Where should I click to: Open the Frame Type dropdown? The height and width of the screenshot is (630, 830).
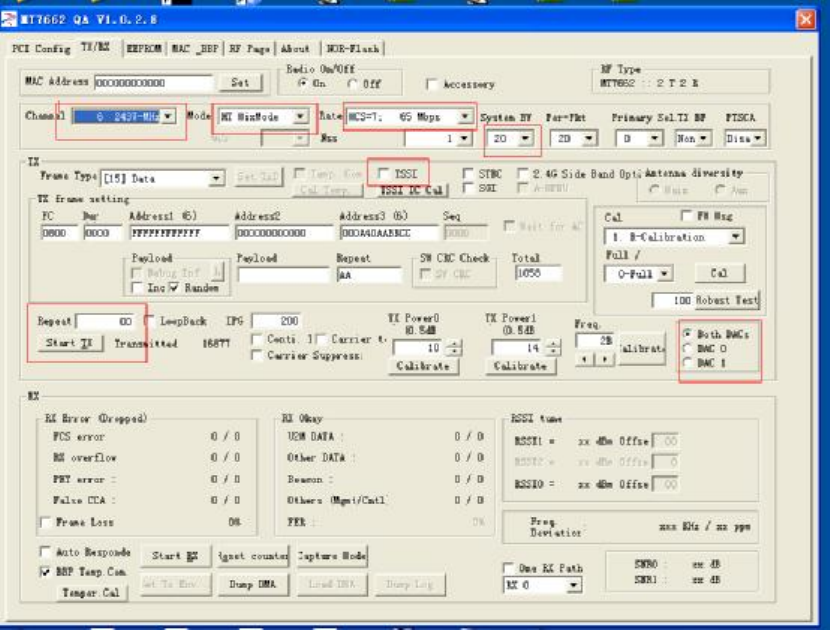point(216,178)
